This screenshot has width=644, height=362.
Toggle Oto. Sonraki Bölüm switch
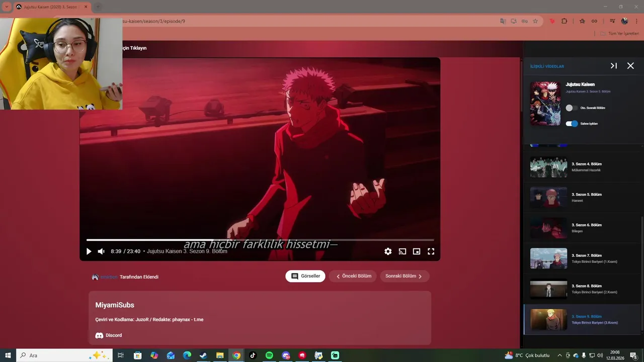point(572,108)
